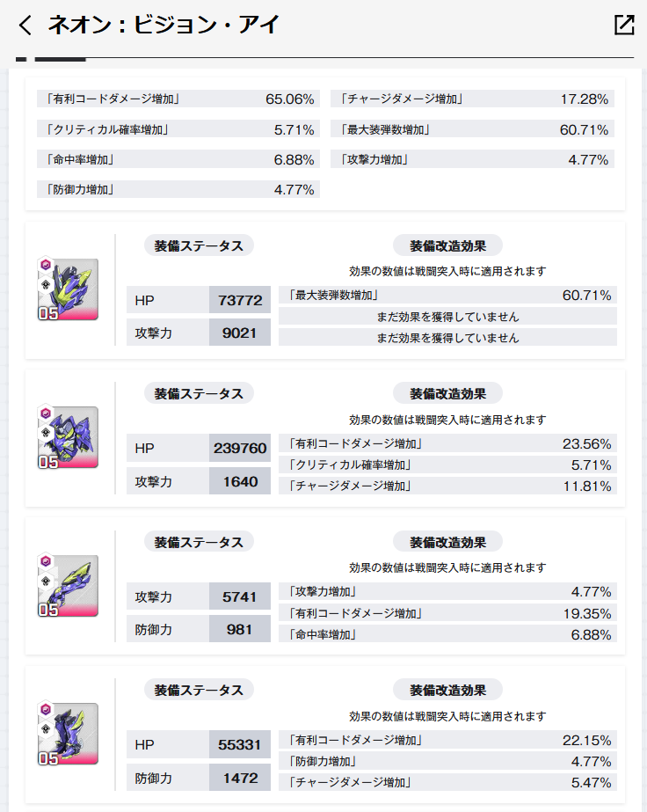Click the HP 239760 stat value
Viewport: 647px width, 812px height.
240,448
